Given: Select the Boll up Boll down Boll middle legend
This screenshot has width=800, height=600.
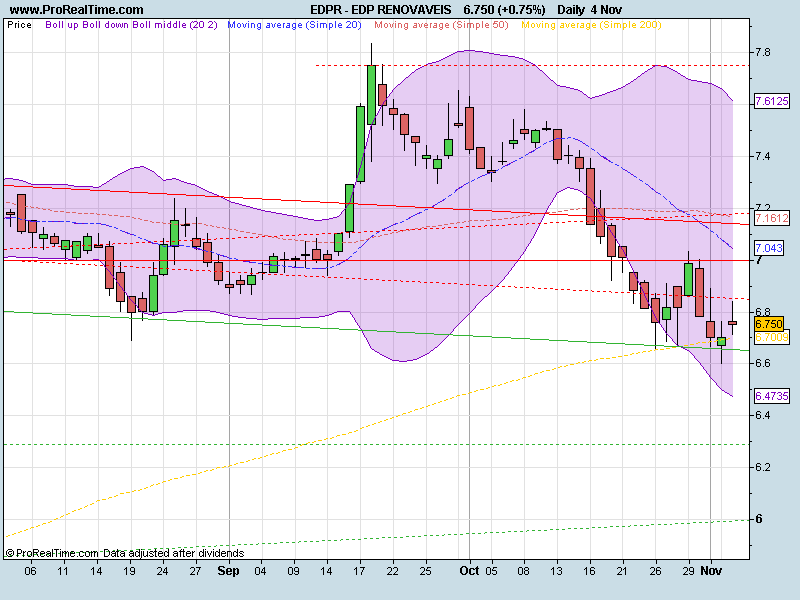Looking at the screenshot, I should click(131, 25).
